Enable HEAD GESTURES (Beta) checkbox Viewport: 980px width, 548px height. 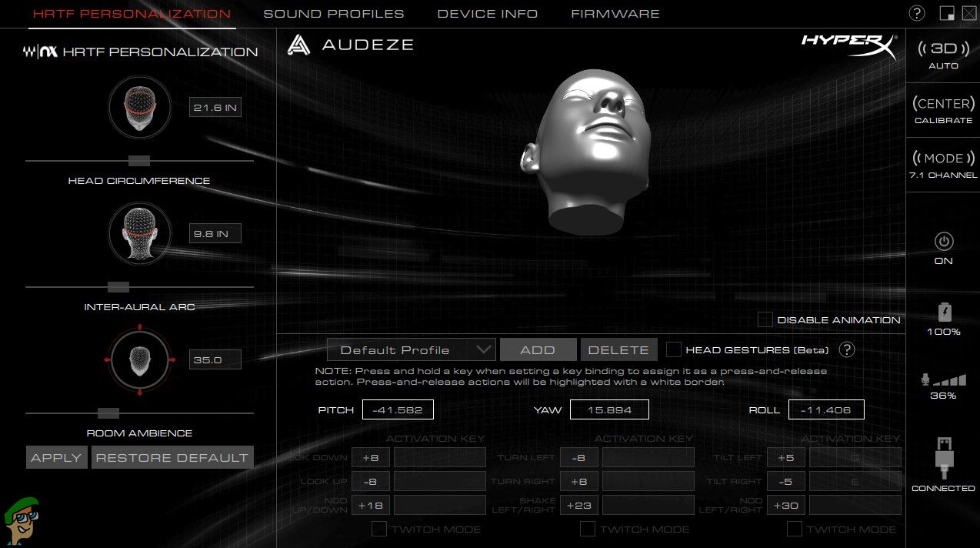[673, 349]
